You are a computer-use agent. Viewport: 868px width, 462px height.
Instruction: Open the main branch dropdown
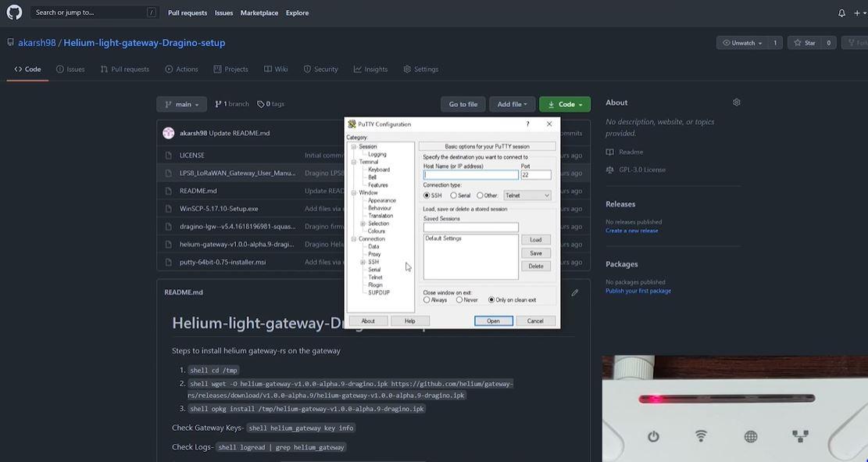point(181,104)
